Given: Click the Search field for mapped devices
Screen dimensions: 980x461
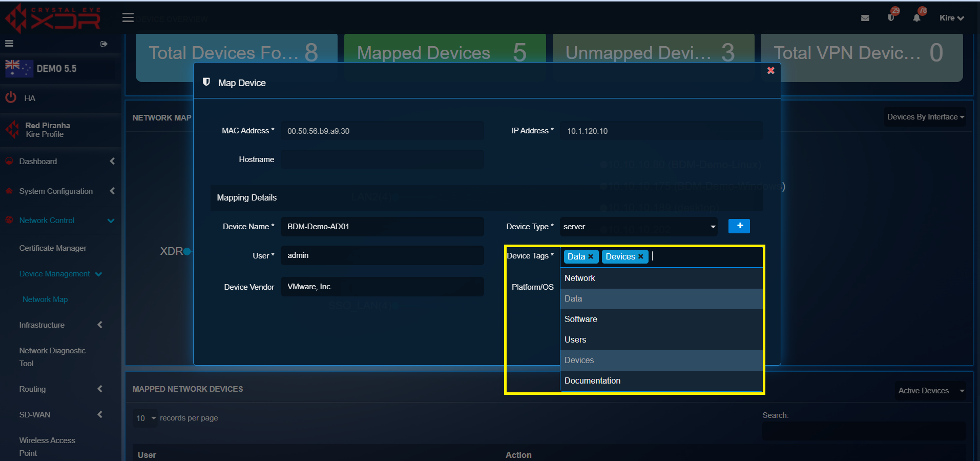Looking at the screenshot, I should point(864,431).
